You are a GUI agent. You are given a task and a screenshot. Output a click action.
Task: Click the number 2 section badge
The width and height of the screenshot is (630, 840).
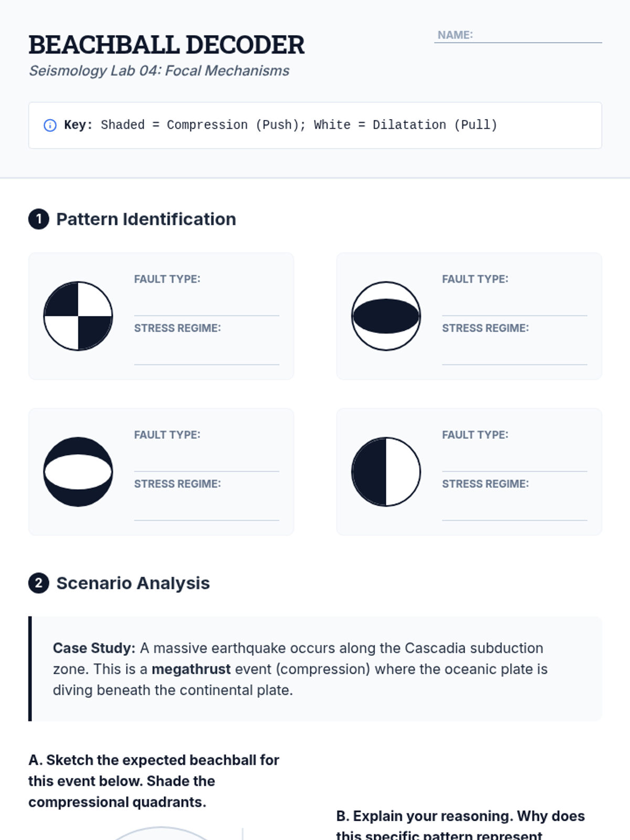coord(38,583)
